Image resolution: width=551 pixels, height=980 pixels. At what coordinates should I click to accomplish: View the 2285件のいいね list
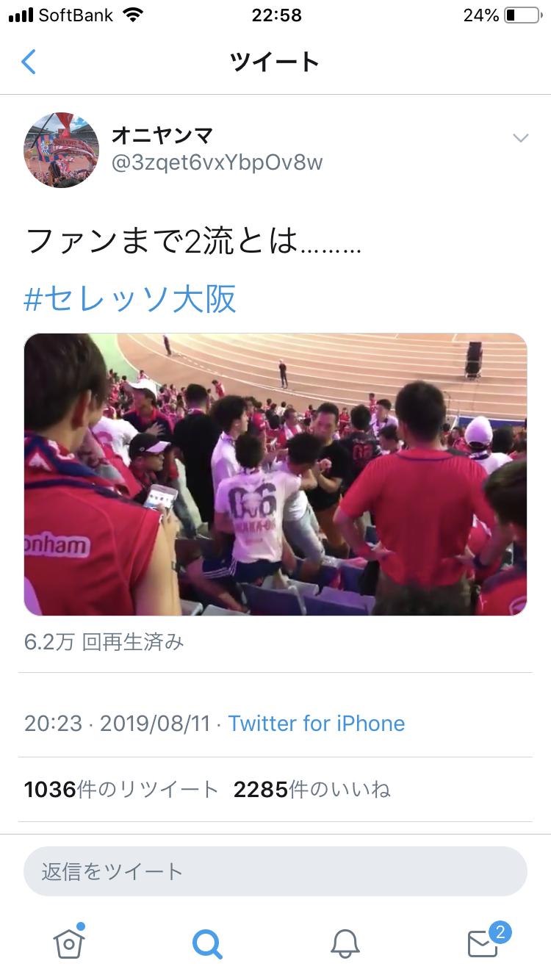[312, 790]
